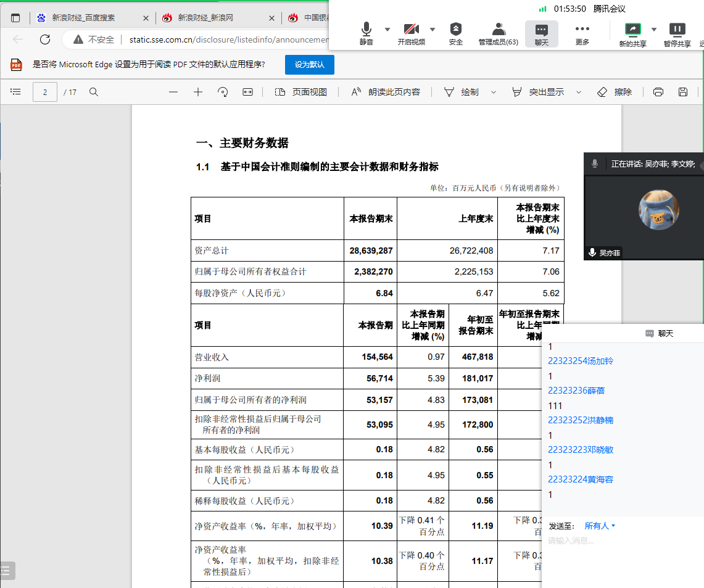704x588 pixels.
Task: Expand microphone audio options arrow
Action: (387, 29)
